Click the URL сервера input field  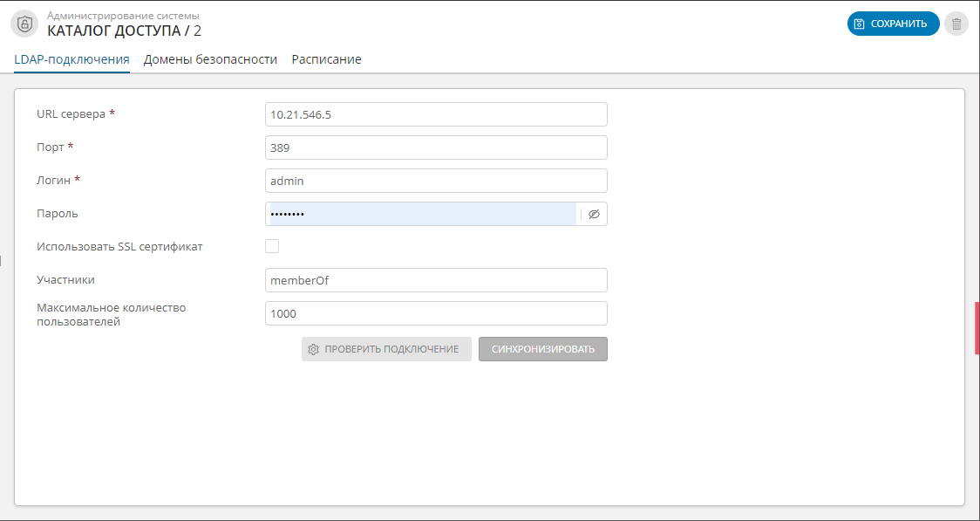coord(436,113)
